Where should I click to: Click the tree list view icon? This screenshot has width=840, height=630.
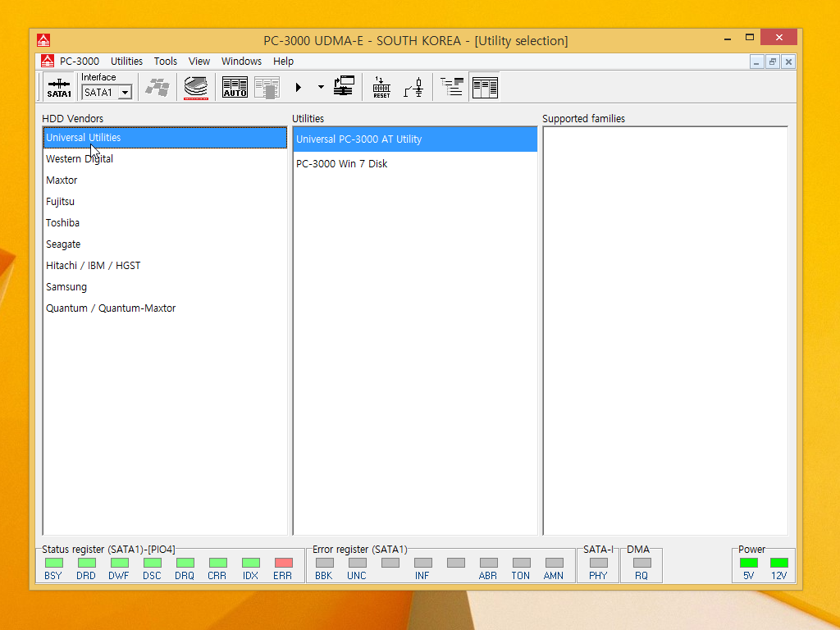(452, 87)
